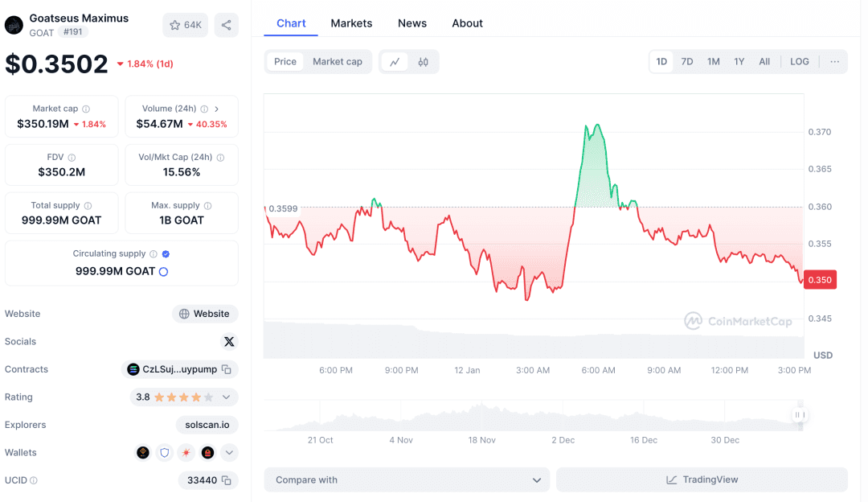Open chart more options ellipsis
The height and width of the screenshot is (502, 868).
(835, 61)
